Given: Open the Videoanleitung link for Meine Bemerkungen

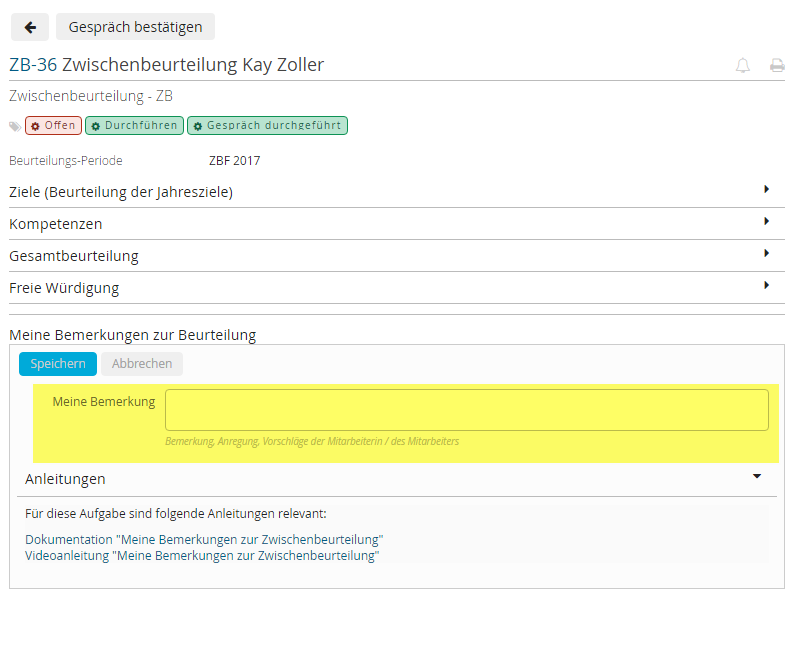Looking at the screenshot, I should (x=202, y=556).
